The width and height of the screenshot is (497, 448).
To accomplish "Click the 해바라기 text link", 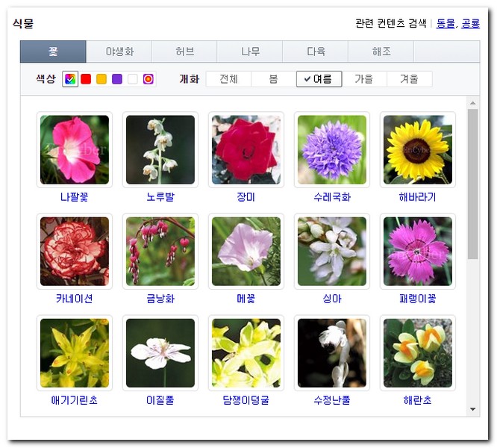I will (x=418, y=197).
